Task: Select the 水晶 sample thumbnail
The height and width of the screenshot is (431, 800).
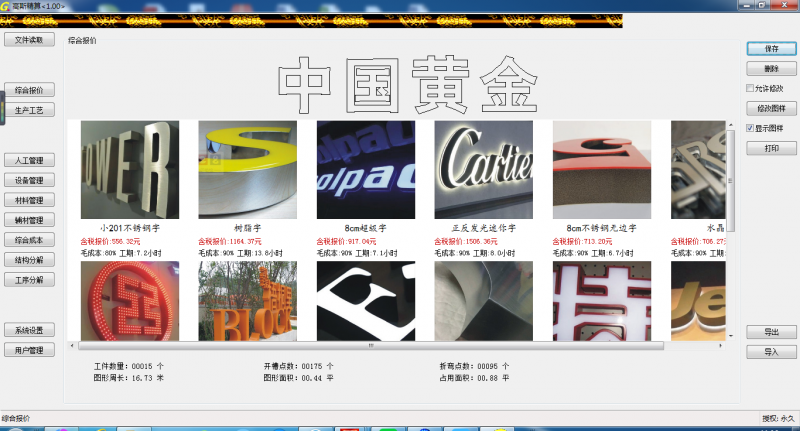Action: [x=698, y=170]
